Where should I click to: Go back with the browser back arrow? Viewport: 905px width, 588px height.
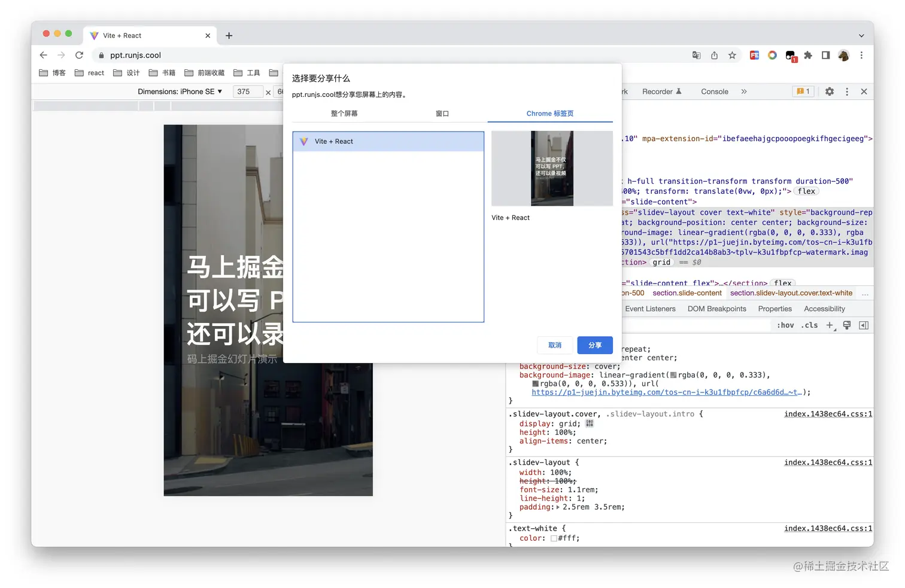point(43,55)
